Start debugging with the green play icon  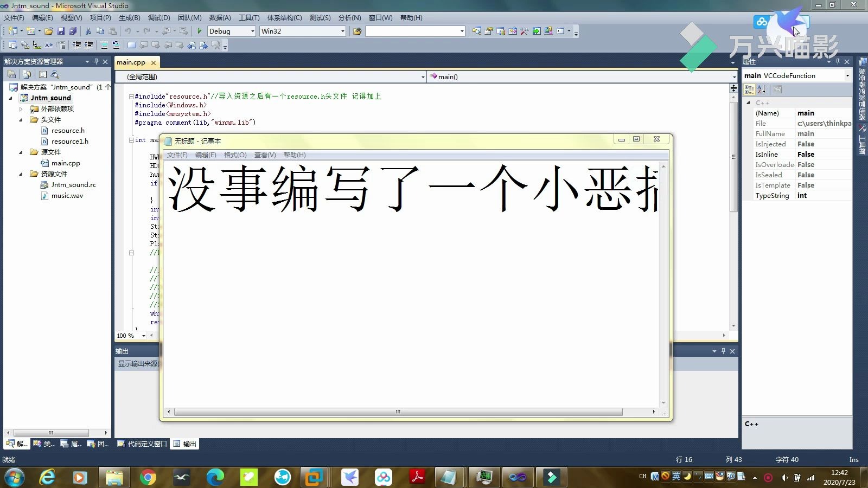200,31
